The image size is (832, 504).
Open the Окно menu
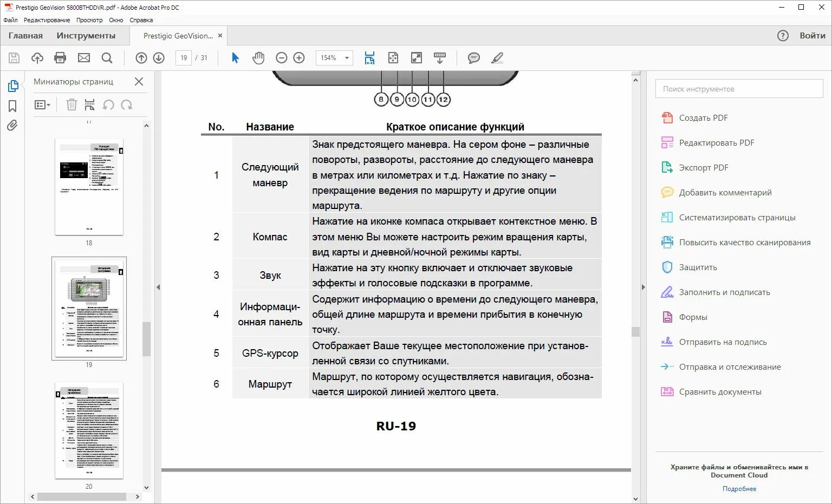coord(116,20)
